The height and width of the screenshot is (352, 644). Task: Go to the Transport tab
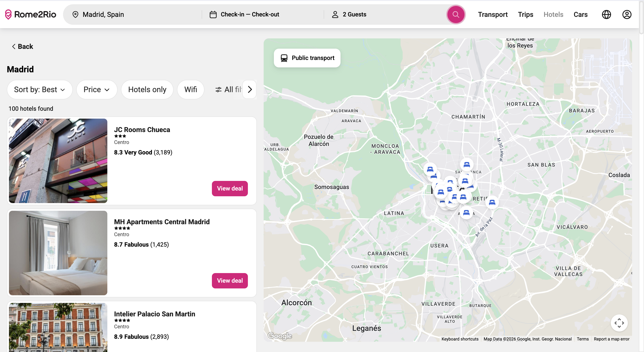tap(493, 15)
